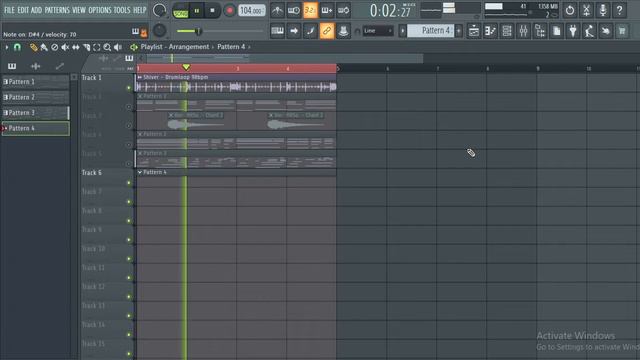Click the song position slider
Viewport: 640px width, 360px height.
[220, 31]
